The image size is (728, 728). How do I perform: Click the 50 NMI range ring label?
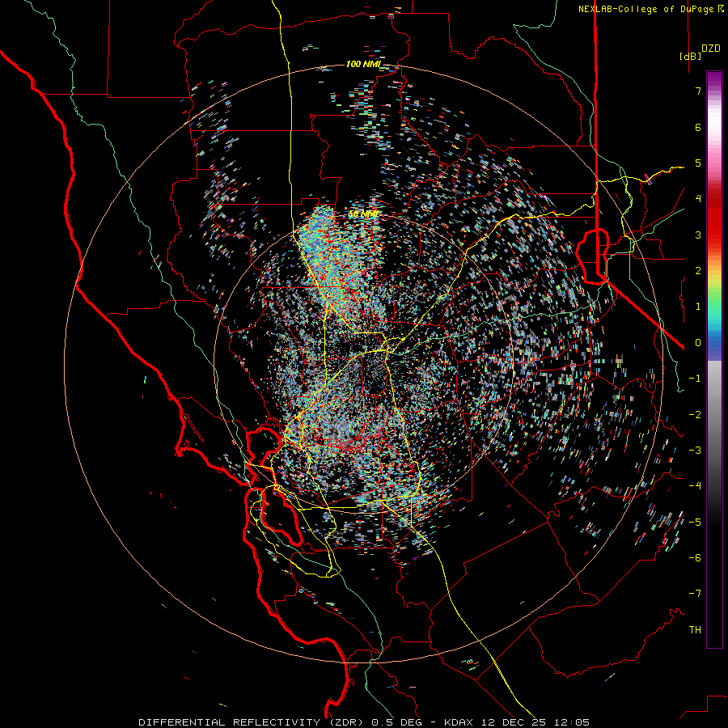pyautogui.click(x=362, y=214)
